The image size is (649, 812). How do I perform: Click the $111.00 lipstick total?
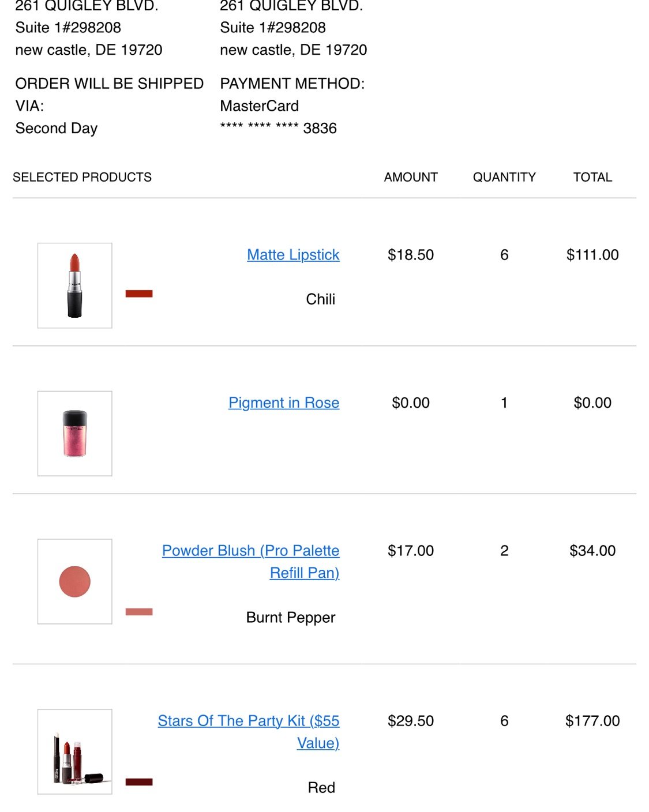pos(592,255)
